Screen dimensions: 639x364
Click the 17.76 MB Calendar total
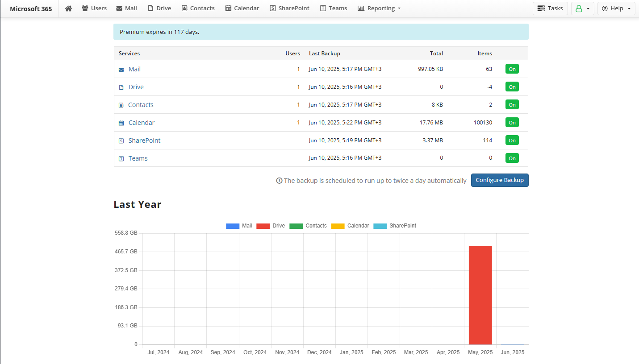pyautogui.click(x=431, y=123)
